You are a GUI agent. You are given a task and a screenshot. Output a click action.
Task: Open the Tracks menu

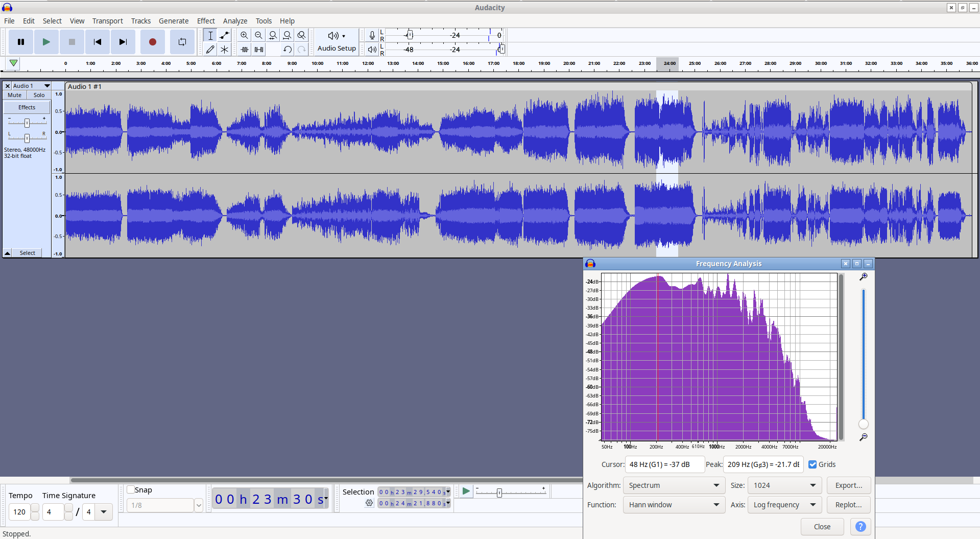pyautogui.click(x=141, y=21)
